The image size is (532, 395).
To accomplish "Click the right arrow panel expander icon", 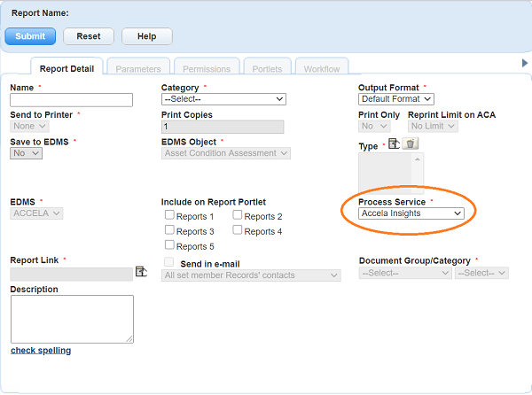I will point(525,63).
